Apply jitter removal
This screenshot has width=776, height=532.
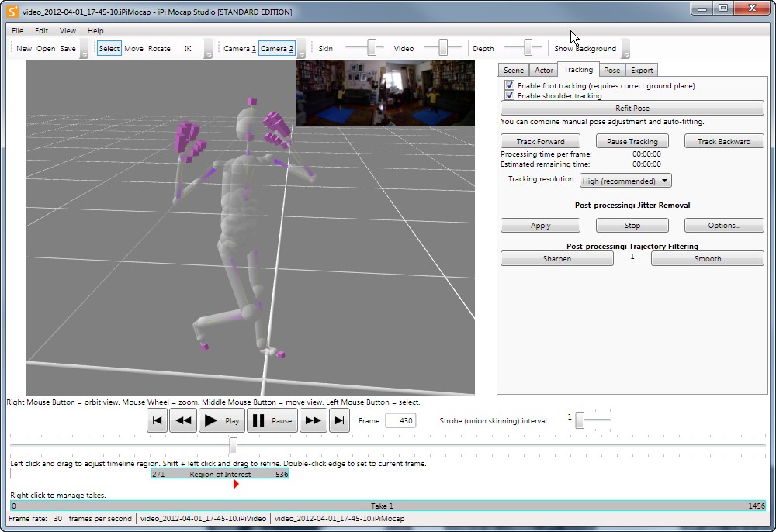coord(540,226)
